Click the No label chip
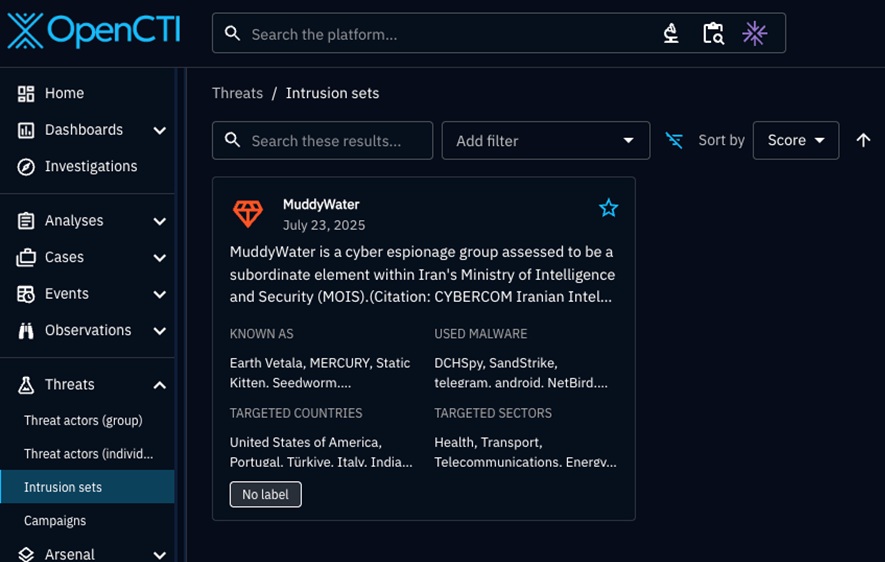This screenshot has height=562, width=885. 265,494
